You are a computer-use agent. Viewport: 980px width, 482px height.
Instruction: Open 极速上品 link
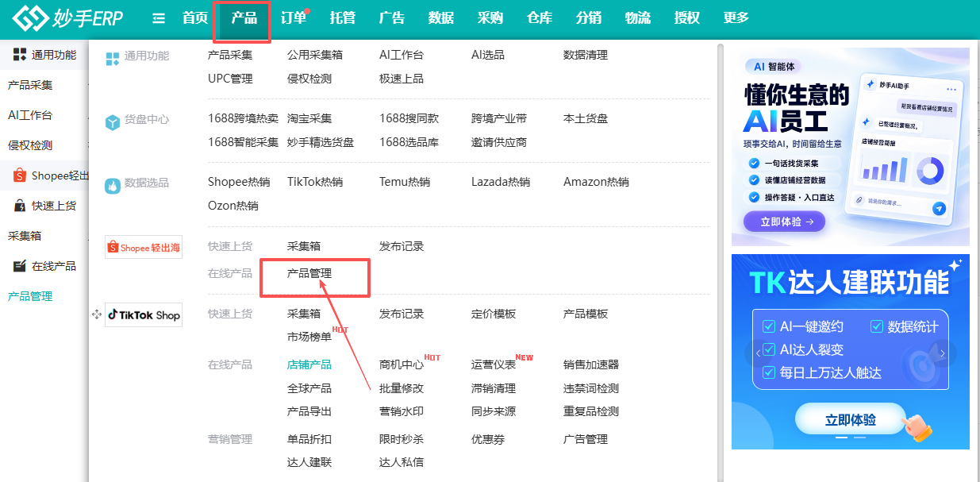coord(402,79)
